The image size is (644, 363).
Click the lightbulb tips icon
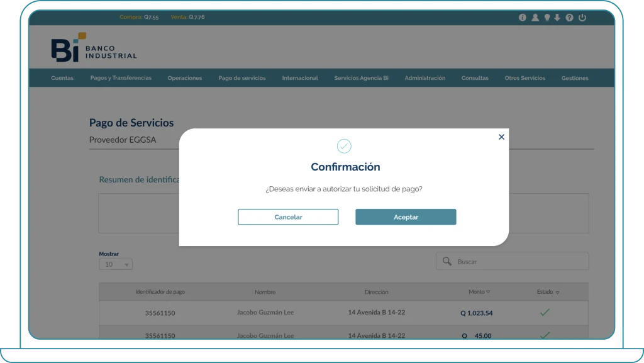click(547, 18)
